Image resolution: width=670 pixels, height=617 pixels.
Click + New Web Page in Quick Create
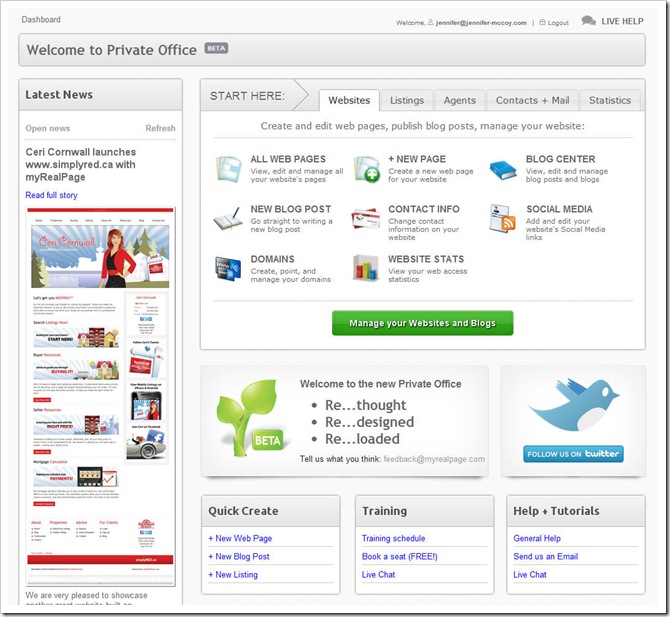240,538
